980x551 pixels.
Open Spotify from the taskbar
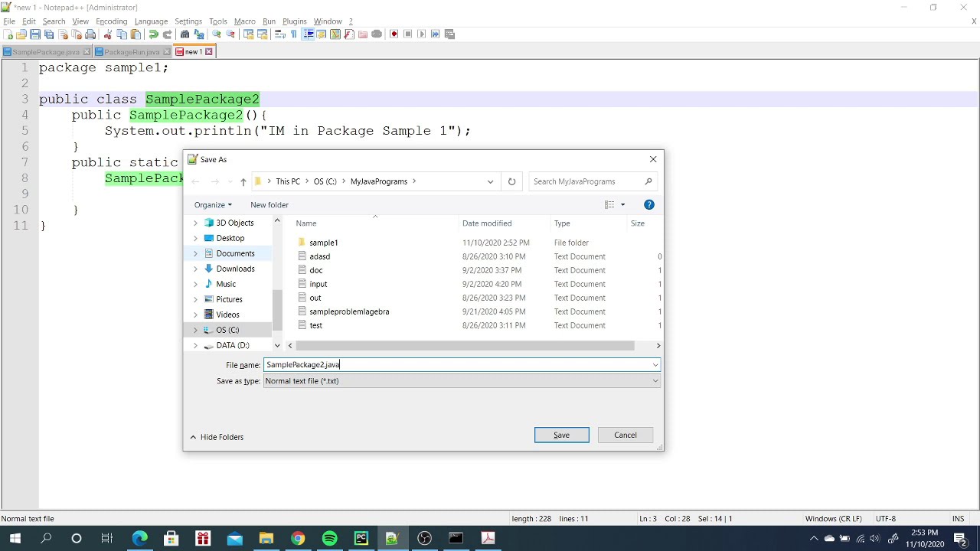pyautogui.click(x=329, y=539)
